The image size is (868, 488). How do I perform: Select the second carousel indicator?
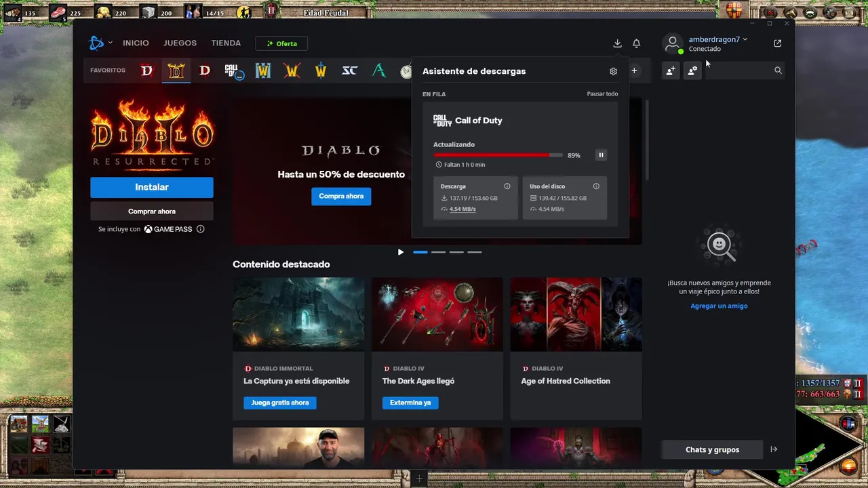point(439,252)
